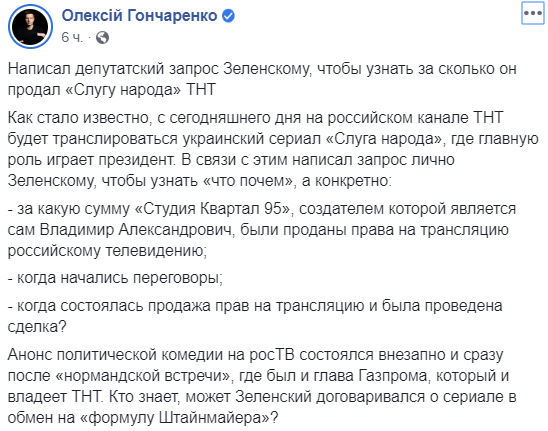Click the paragraph starting 'Как стало известно'
548x431 pixels.
[273, 149]
